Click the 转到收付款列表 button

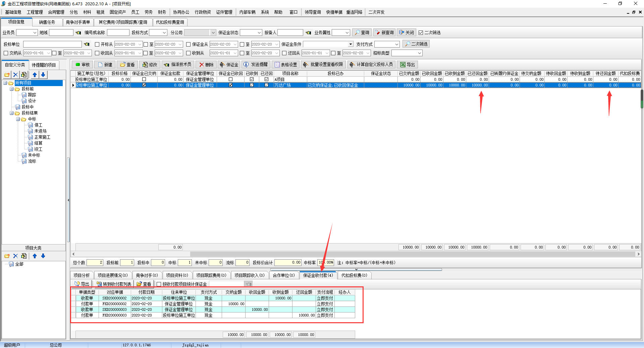pyautogui.click(x=114, y=284)
